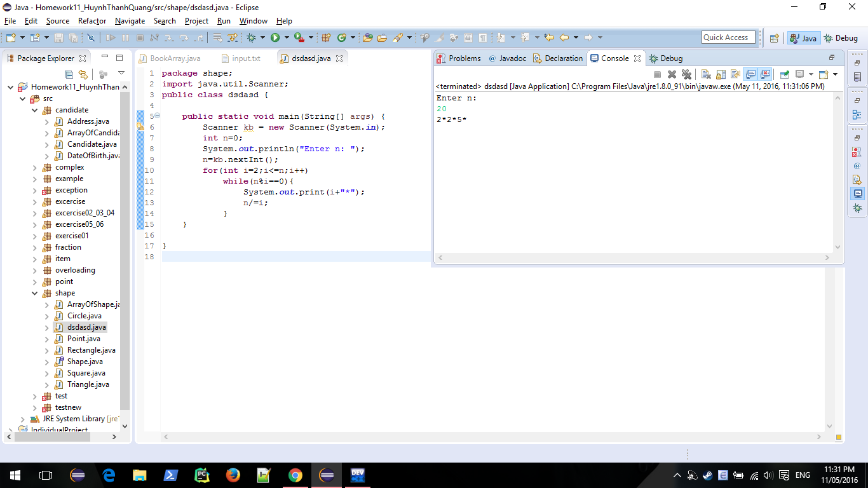Toggle Use Step Filters in toolbar
The image size is (868, 488).
pos(233,38)
